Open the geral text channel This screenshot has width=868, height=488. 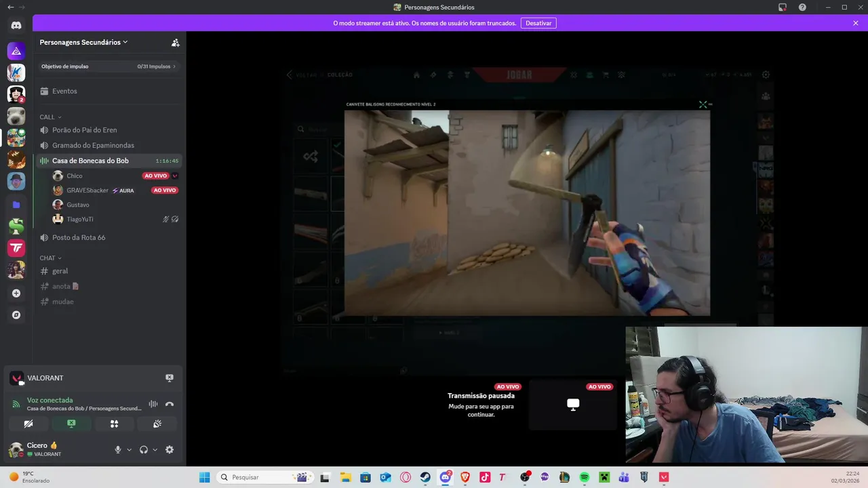point(109,270)
